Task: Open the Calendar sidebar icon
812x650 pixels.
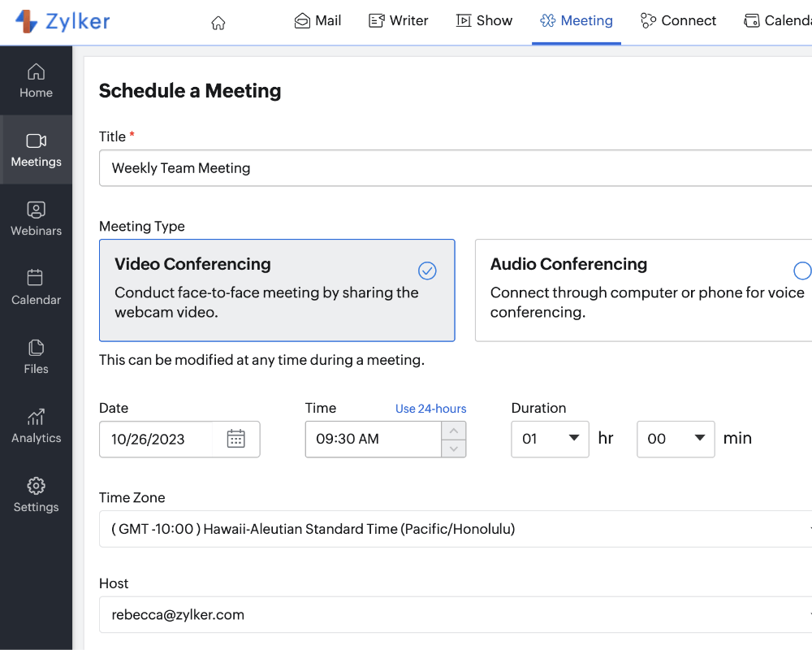Action: pyautogui.click(x=36, y=288)
